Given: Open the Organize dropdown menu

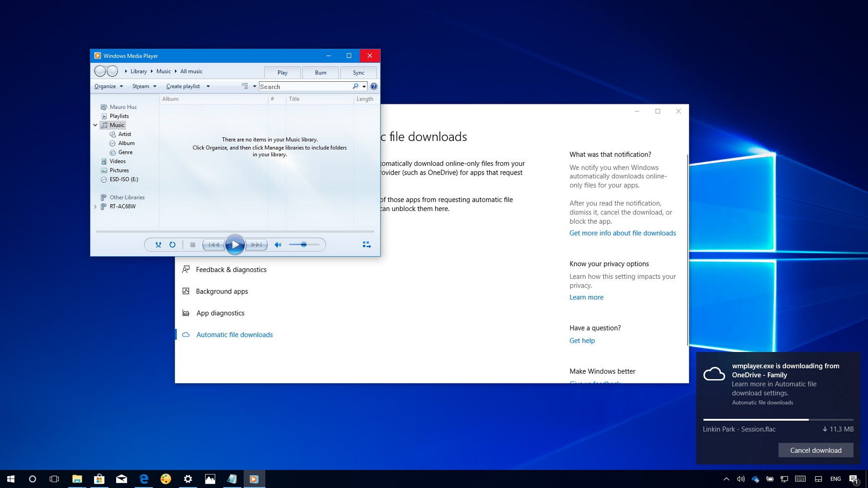Looking at the screenshot, I should point(108,86).
